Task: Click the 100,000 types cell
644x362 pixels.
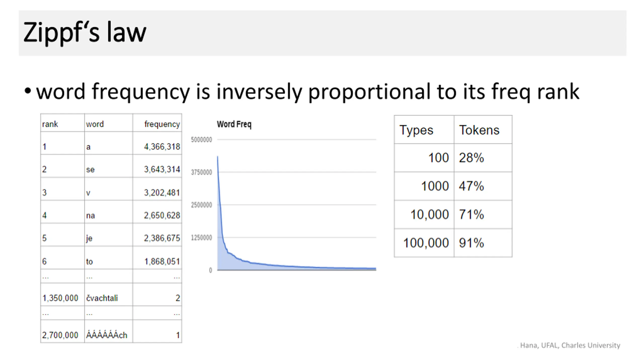Action: tap(426, 243)
